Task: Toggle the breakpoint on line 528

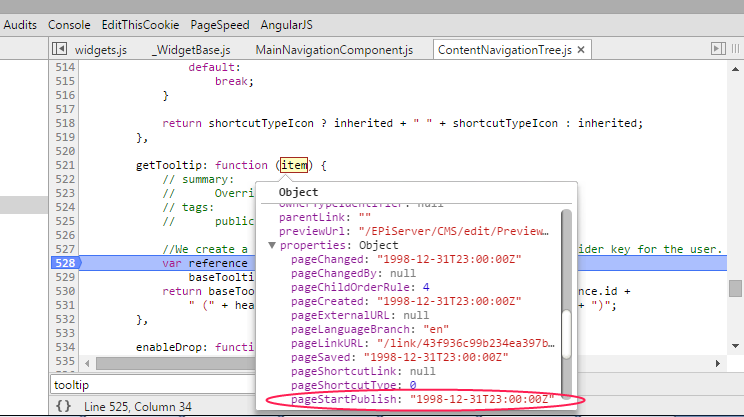Action: [x=65, y=263]
